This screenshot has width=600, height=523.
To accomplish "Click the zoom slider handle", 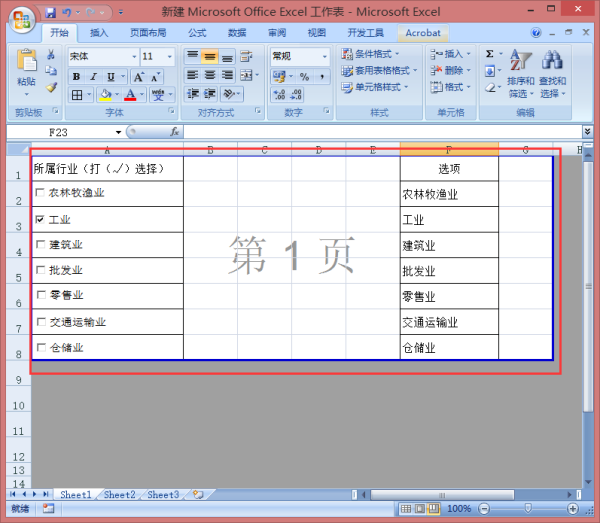I will coord(528,508).
